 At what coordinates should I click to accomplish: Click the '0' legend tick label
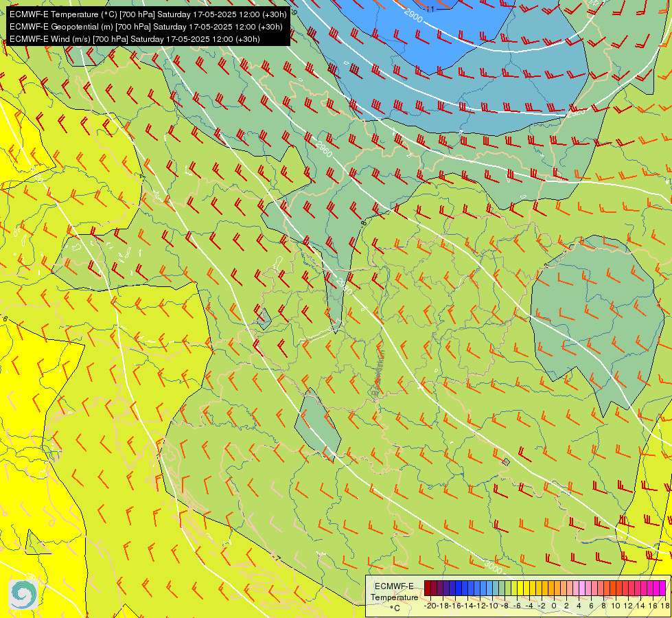554,606
